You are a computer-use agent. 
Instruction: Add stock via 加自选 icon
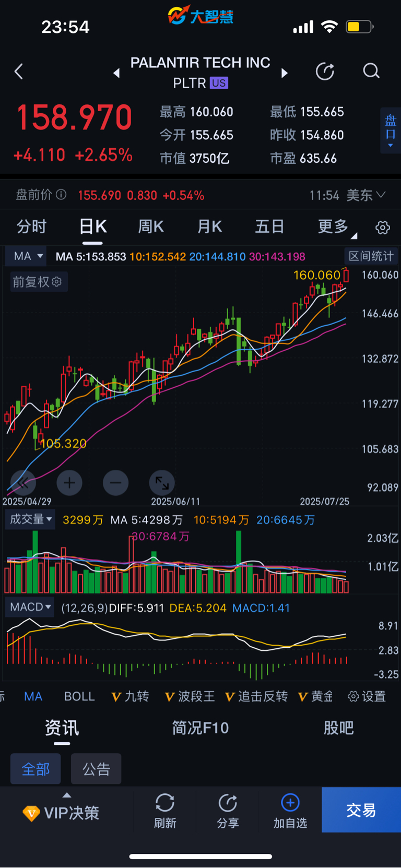point(290,810)
